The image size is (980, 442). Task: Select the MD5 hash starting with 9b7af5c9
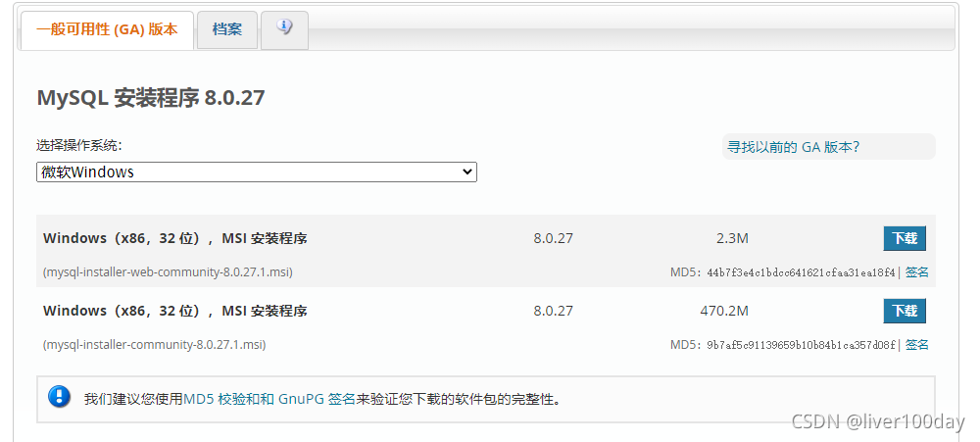(x=801, y=345)
